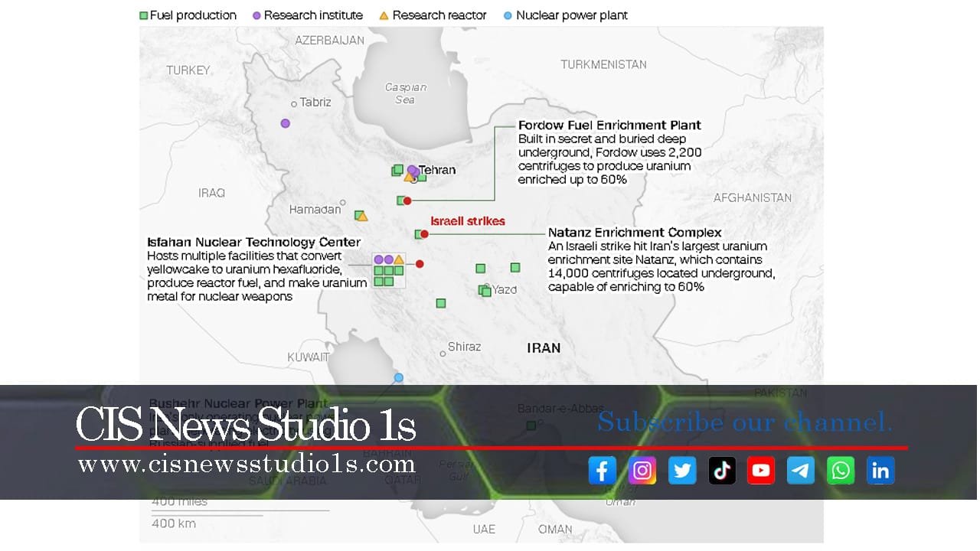Click the Bushehr Nuclear Power Plant heading
Viewport: 980px width, 551px height.
[237, 403]
